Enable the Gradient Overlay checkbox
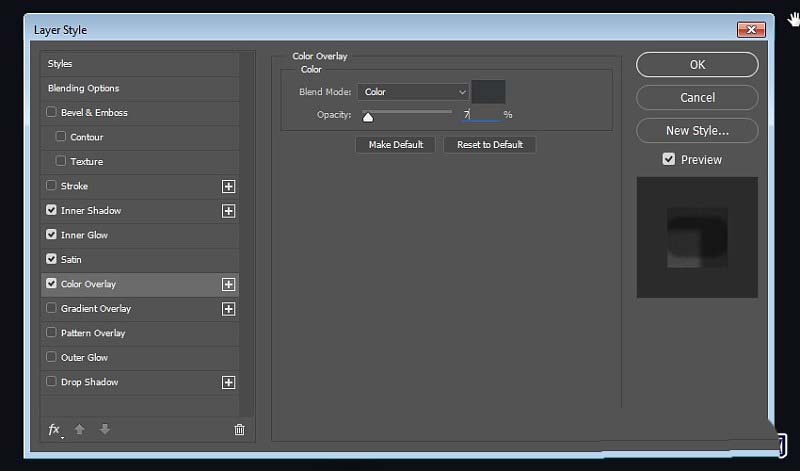 [x=51, y=308]
